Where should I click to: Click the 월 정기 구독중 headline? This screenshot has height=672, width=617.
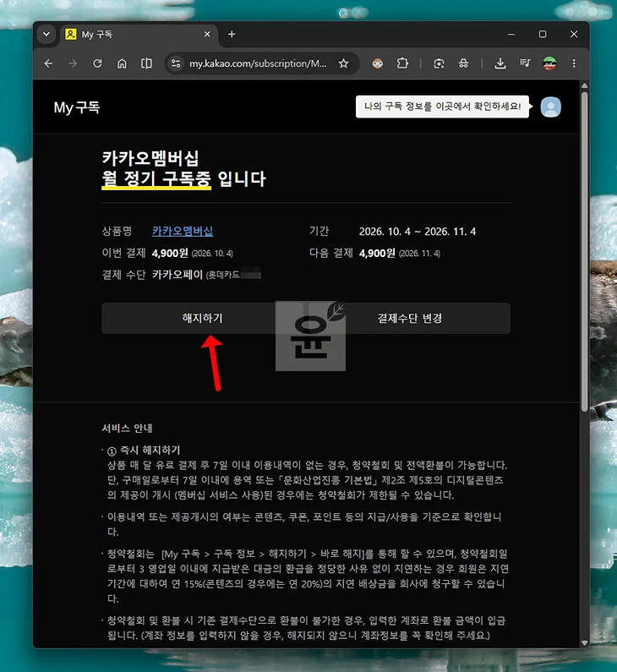coord(156,178)
